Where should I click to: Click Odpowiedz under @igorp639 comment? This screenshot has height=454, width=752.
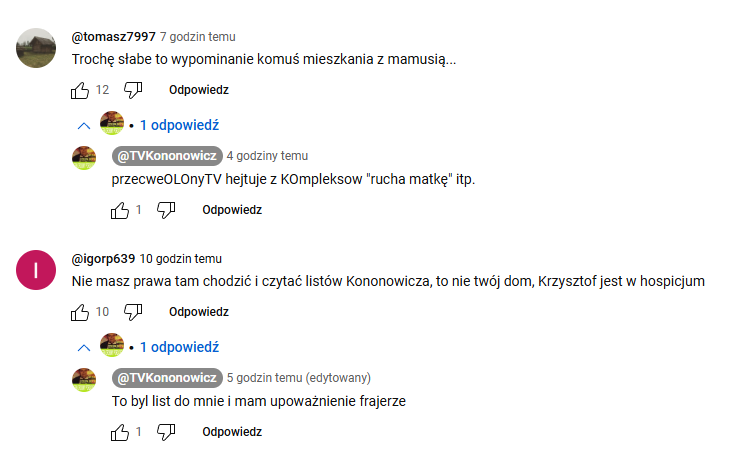(x=199, y=312)
